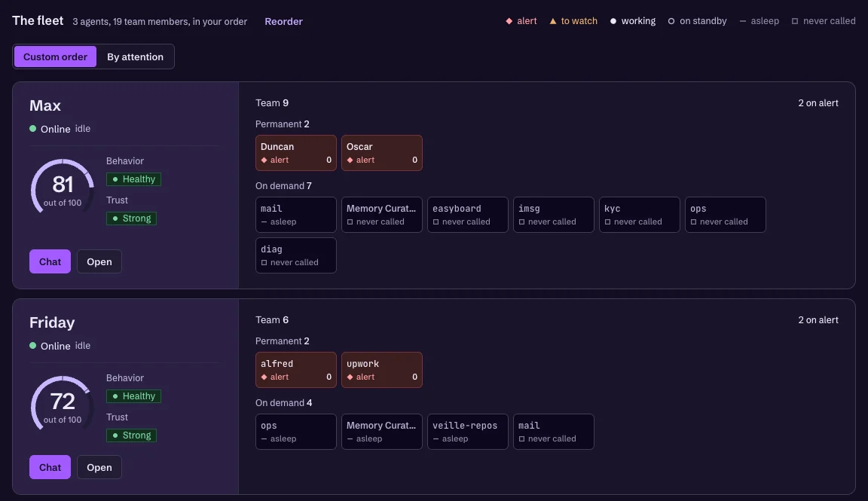Click the alert diamond on the upwork card
The image size is (868, 501).
click(x=350, y=377)
